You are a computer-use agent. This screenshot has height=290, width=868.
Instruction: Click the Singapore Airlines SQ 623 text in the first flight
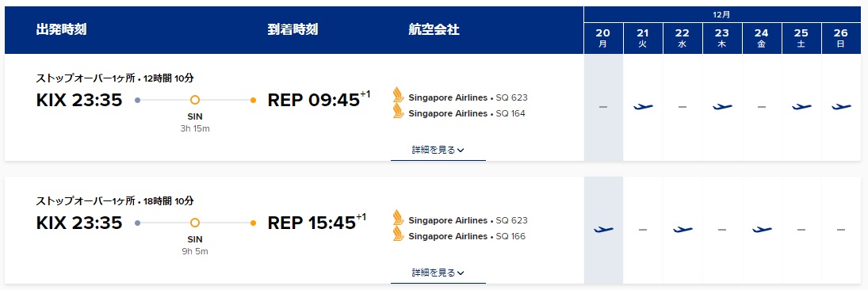click(468, 98)
